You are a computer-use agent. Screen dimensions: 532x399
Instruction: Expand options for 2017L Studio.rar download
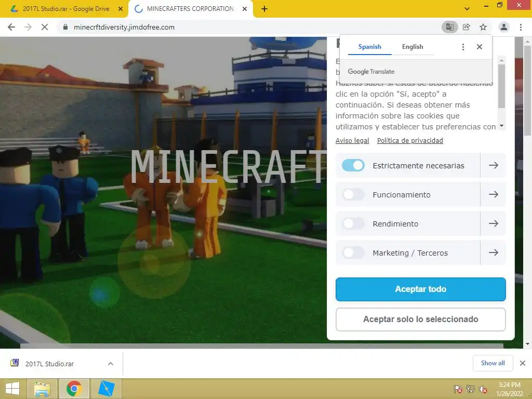point(111,364)
